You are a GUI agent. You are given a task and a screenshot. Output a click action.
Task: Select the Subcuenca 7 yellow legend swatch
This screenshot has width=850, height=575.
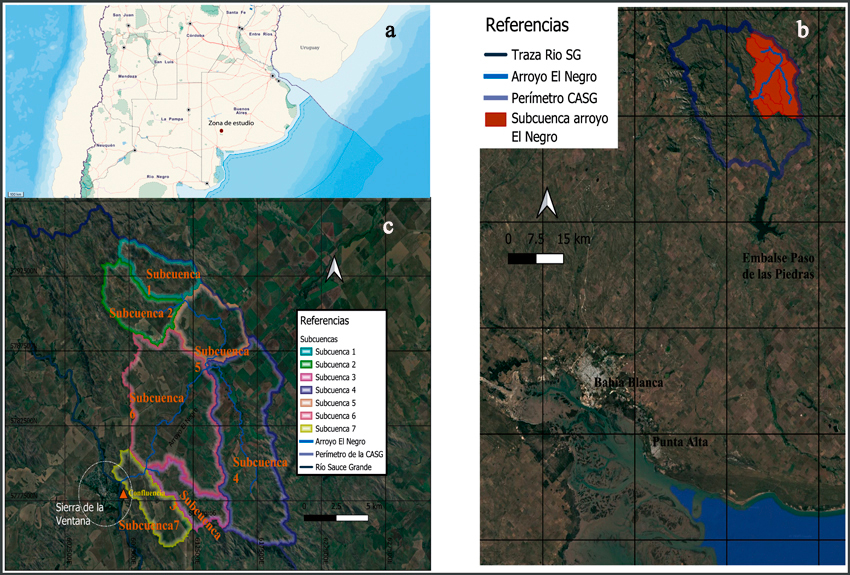pyautogui.click(x=307, y=428)
